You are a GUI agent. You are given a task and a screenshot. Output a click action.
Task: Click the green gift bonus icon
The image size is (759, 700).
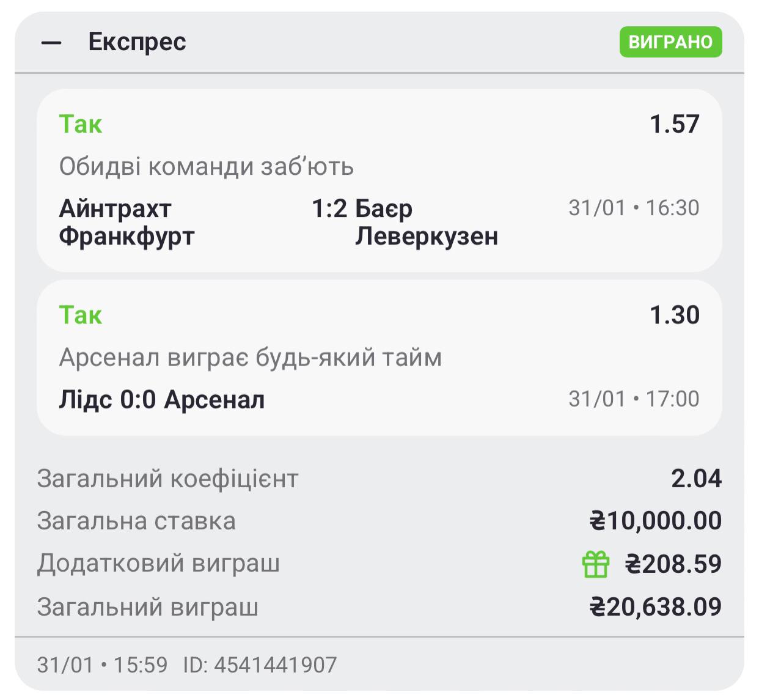pos(595,564)
